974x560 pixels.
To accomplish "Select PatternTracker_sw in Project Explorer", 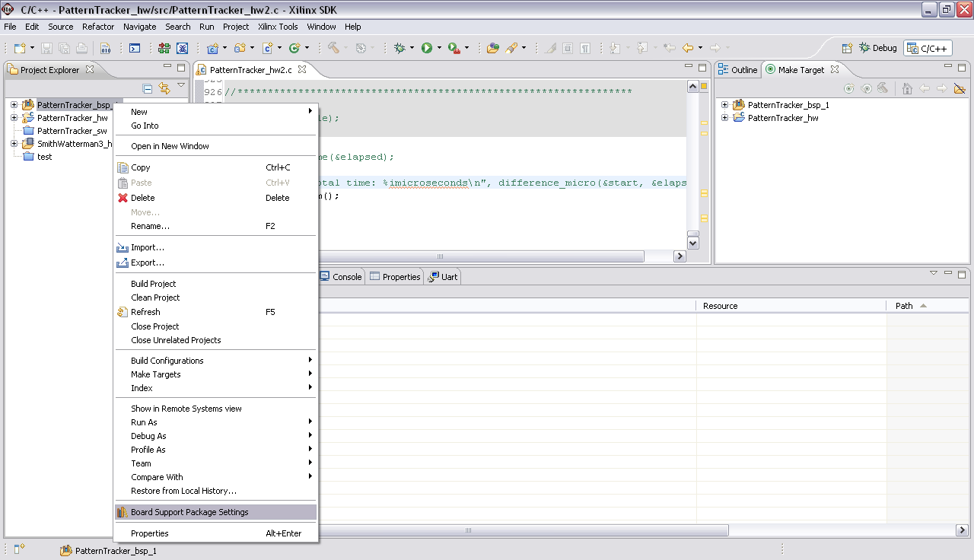I will point(72,131).
